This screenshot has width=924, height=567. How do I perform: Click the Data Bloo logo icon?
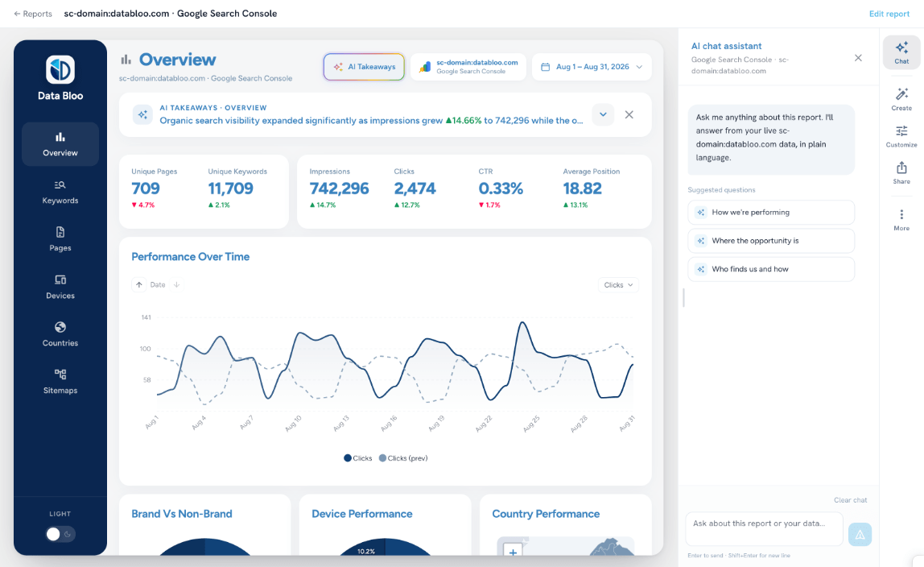tap(60, 69)
